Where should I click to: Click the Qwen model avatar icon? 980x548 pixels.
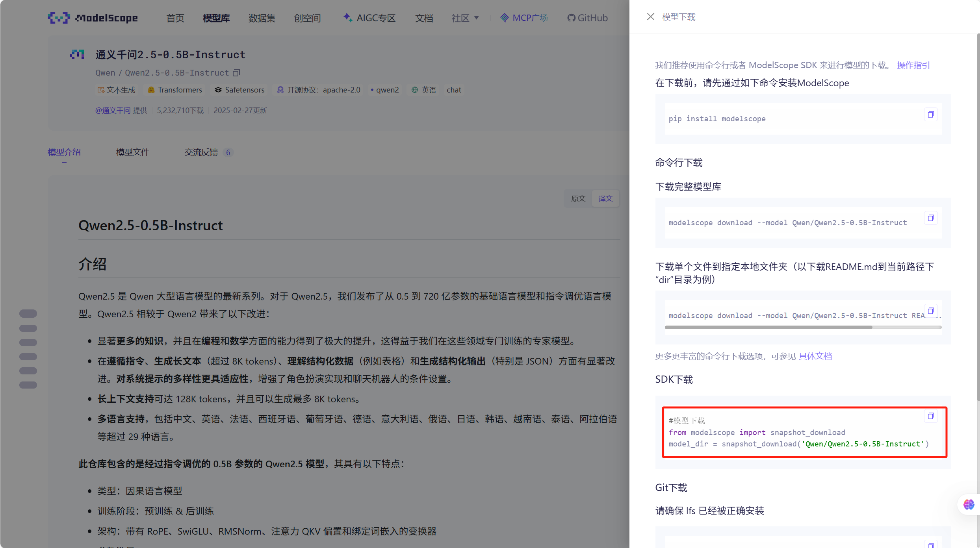tap(77, 54)
